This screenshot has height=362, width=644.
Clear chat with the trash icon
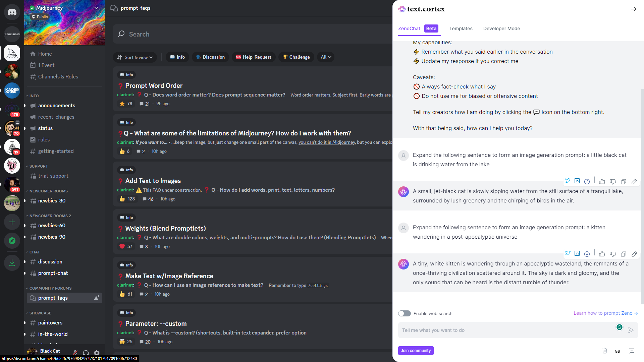[x=605, y=351]
